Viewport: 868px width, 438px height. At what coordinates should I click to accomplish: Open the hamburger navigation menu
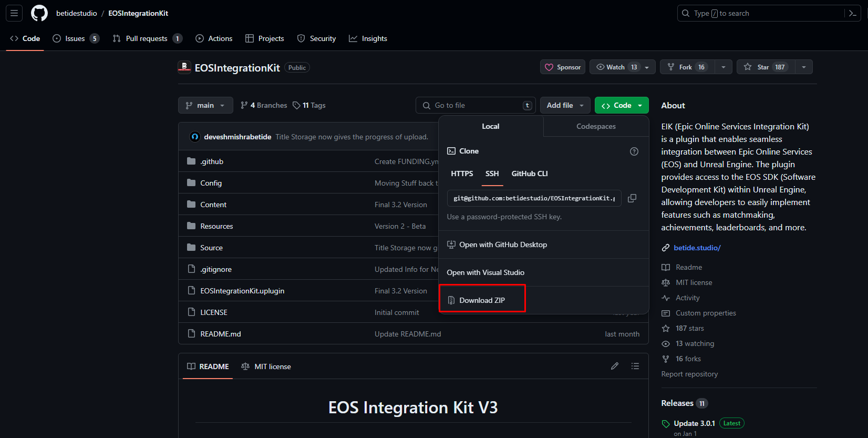tap(14, 13)
